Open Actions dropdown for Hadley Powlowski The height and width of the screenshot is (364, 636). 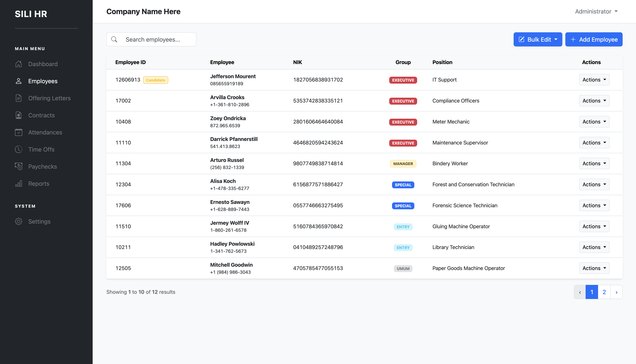[x=594, y=247]
